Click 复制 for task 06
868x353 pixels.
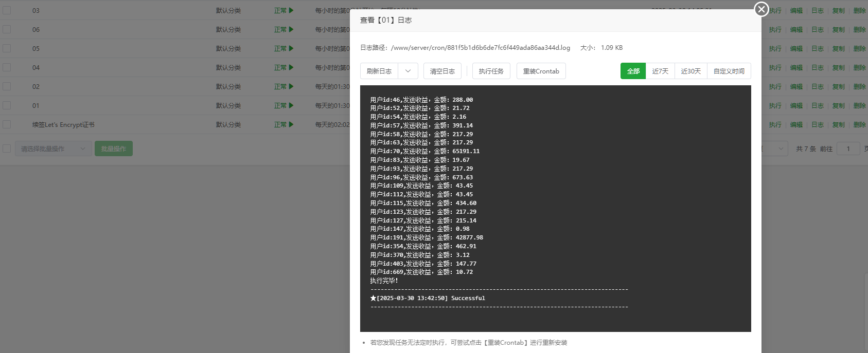click(x=839, y=29)
